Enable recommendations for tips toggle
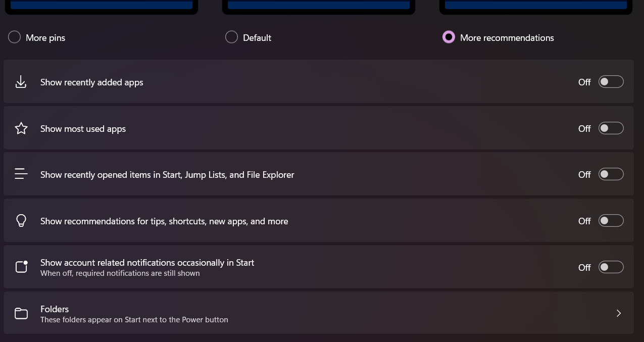644x342 pixels. pos(611,221)
